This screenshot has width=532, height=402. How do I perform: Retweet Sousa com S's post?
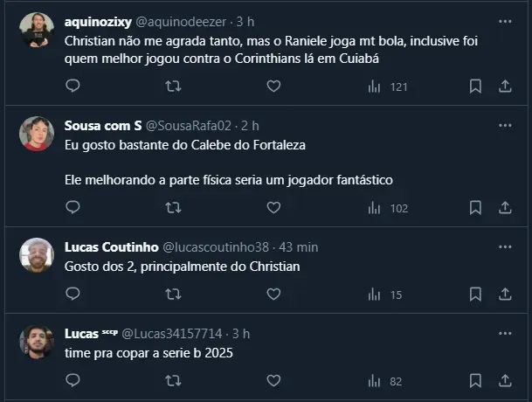[173, 207]
